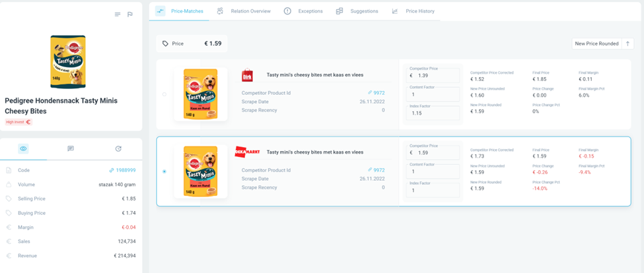Click the Dirk store logo
644x273 pixels.
point(248,75)
